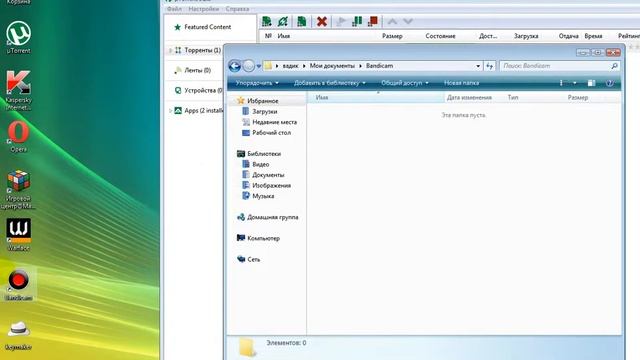
Task: Toggle the preview pane icon
Action: pyautogui.click(x=591, y=83)
